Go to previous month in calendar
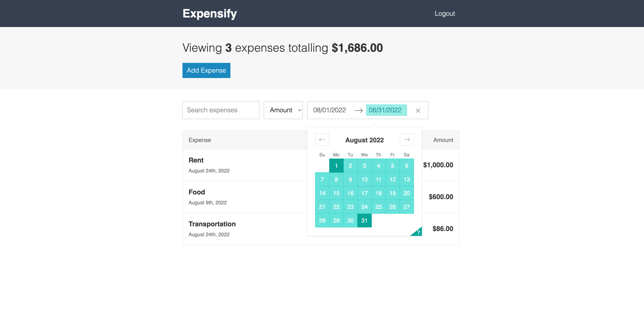Viewport: 644px width, 311px height. tap(322, 140)
